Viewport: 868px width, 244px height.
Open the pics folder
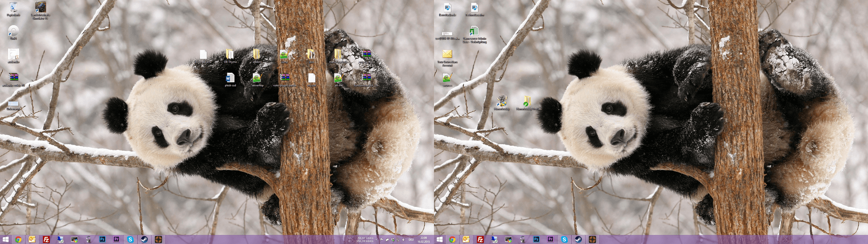click(311, 56)
